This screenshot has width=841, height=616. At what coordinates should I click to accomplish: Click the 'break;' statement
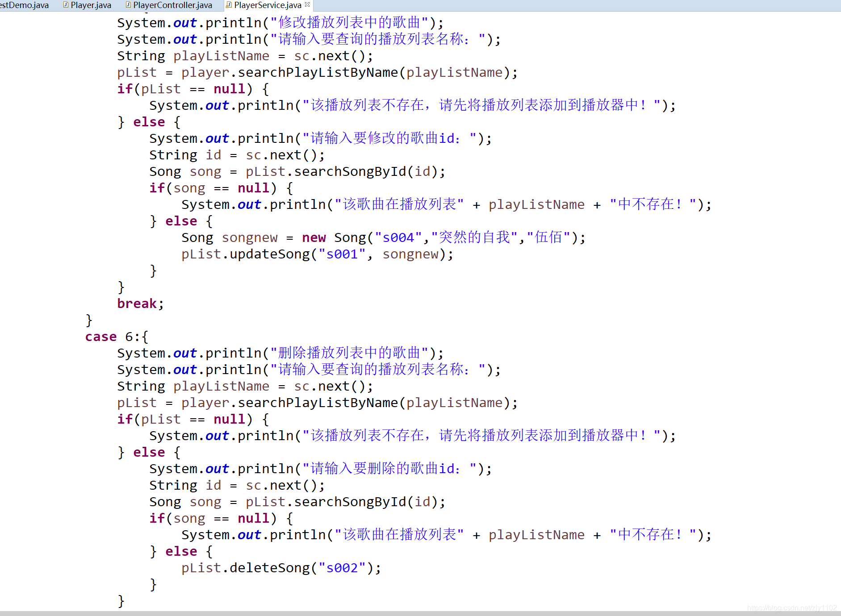[140, 304]
